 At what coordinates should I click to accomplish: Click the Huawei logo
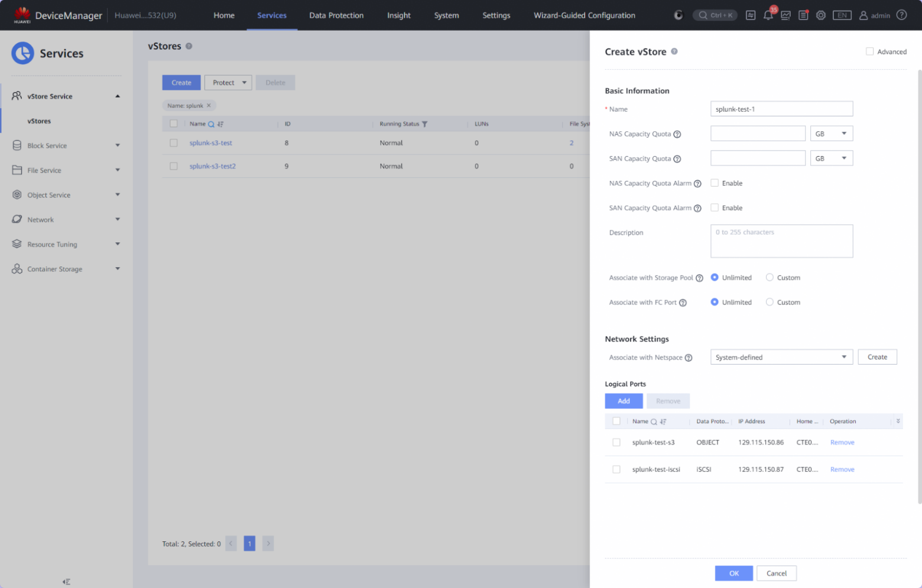(22, 15)
